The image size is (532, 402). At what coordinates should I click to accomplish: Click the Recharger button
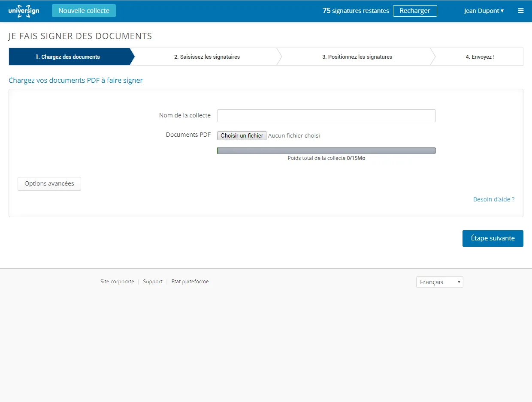pos(415,11)
